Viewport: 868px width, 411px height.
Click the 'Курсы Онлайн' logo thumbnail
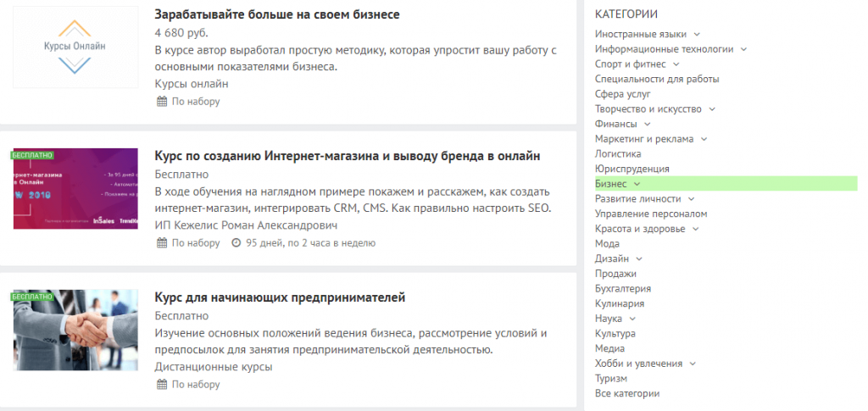tap(75, 47)
